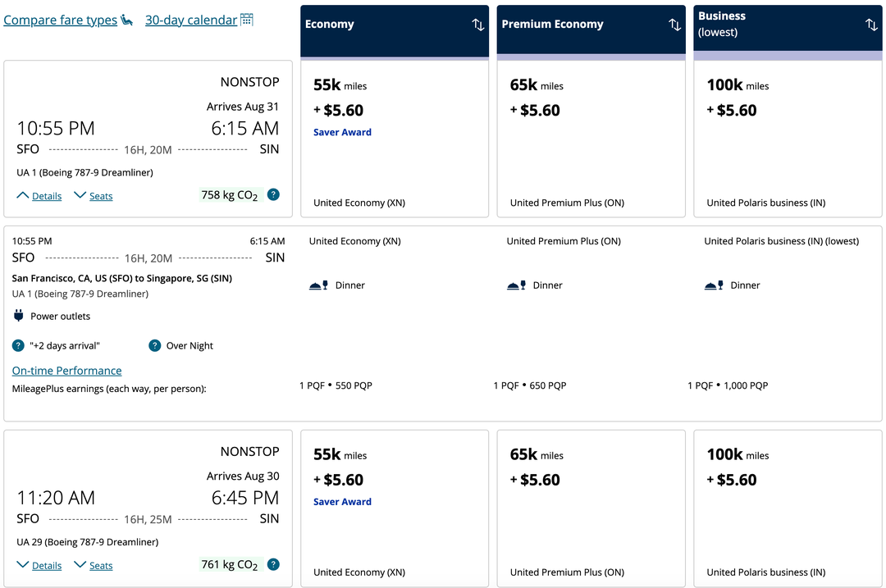The width and height of the screenshot is (886, 588).
Task: Open the CO2 help icon for flight UA 1
Action: pyautogui.click(x=273, y=194)
